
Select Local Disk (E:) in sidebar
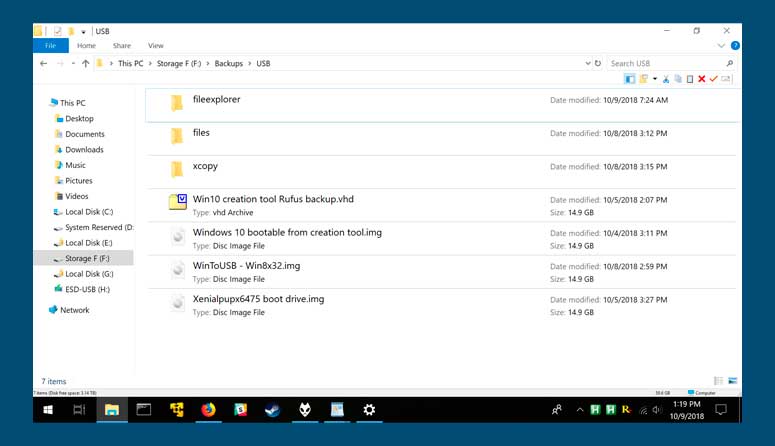88,243
